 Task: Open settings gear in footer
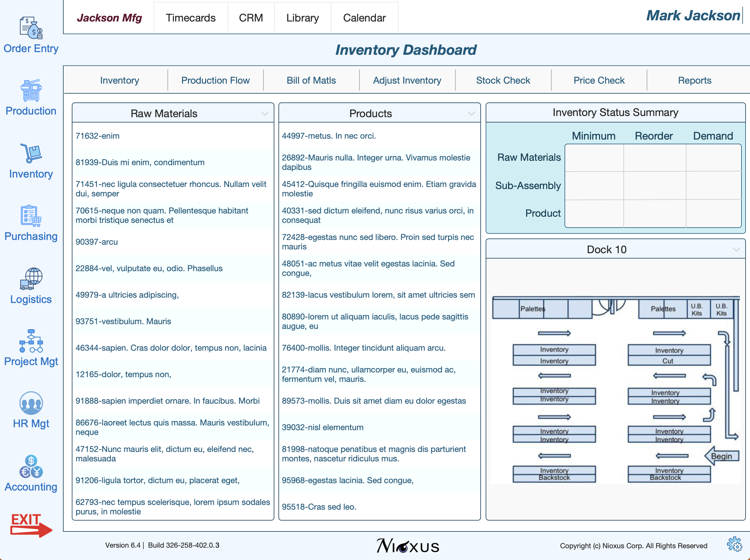(x=734, y=544)
